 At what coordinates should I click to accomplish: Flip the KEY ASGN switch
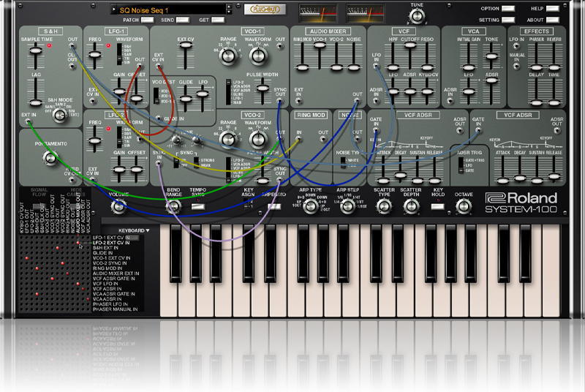(x=245, y=204)
